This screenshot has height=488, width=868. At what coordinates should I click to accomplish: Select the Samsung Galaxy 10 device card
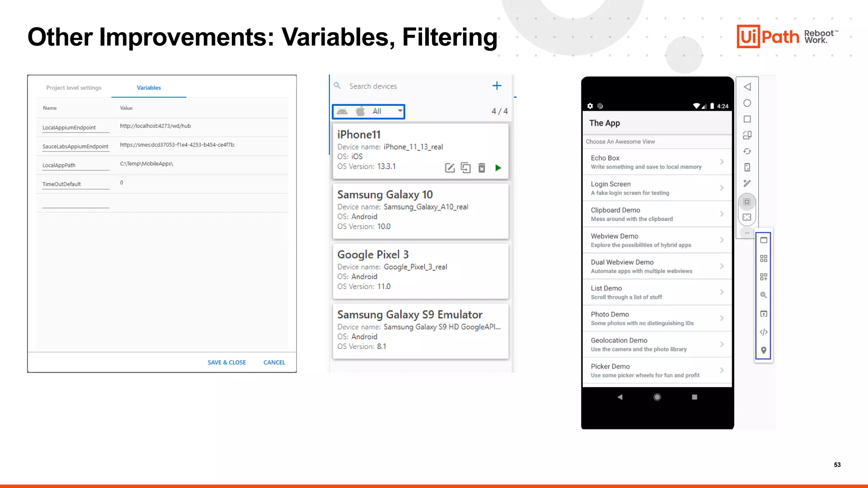click(420, 211)
